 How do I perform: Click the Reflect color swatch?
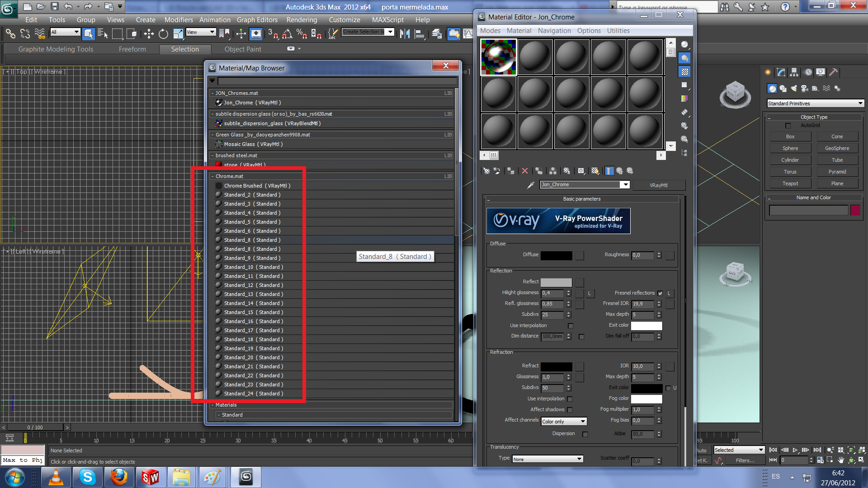pyautogui.click(x=556, y=282)
